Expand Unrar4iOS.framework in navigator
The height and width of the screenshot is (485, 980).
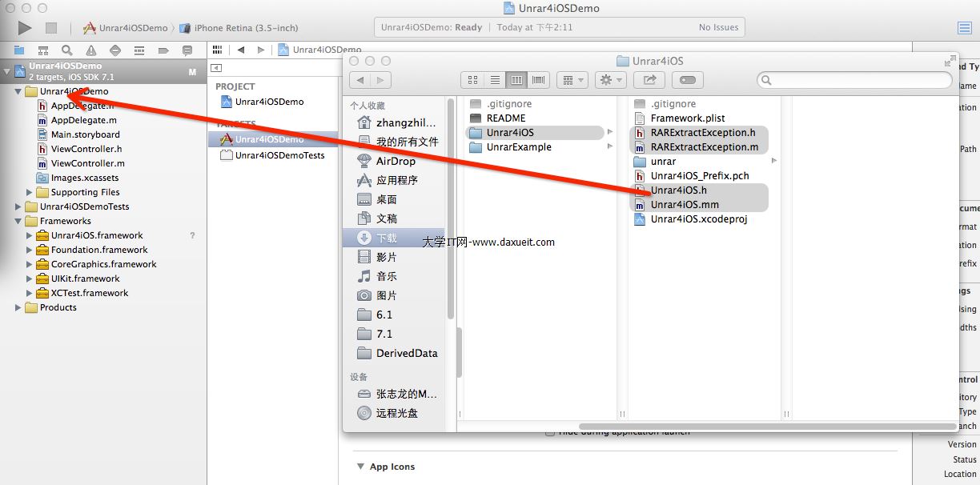point(30,235)
